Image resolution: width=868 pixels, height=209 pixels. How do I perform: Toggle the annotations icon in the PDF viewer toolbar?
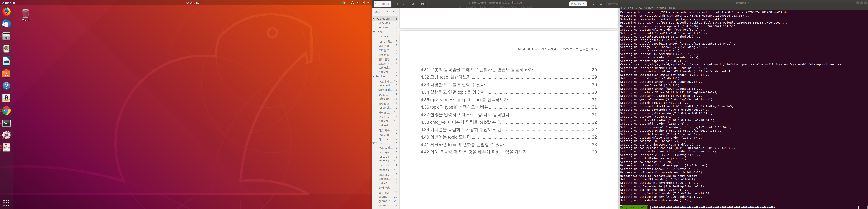tap(423, 4)
